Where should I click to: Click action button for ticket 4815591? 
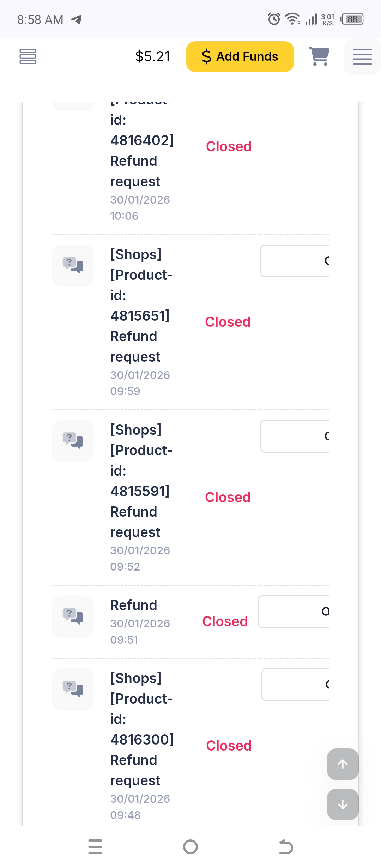[295, 436]
